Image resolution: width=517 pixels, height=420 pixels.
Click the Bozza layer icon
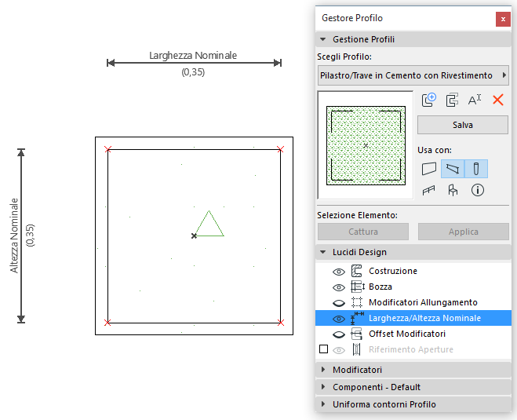click(x=358, y=287)
